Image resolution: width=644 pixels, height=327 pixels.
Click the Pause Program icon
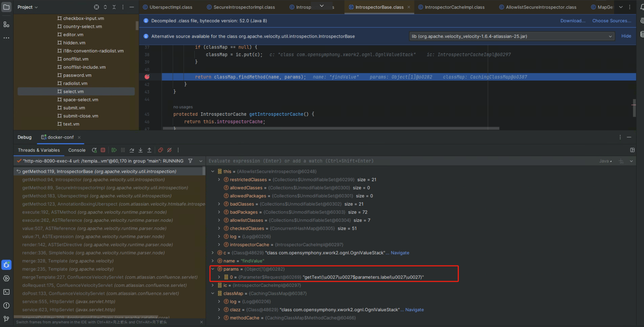click(123, 150)
